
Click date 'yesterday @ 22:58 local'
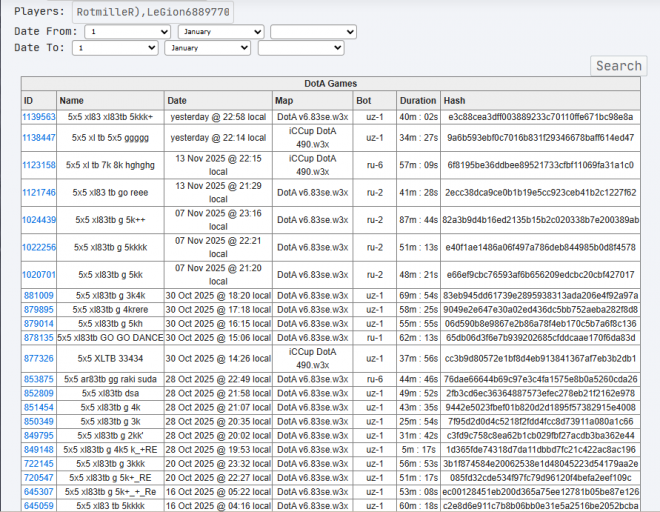[218, 117]
